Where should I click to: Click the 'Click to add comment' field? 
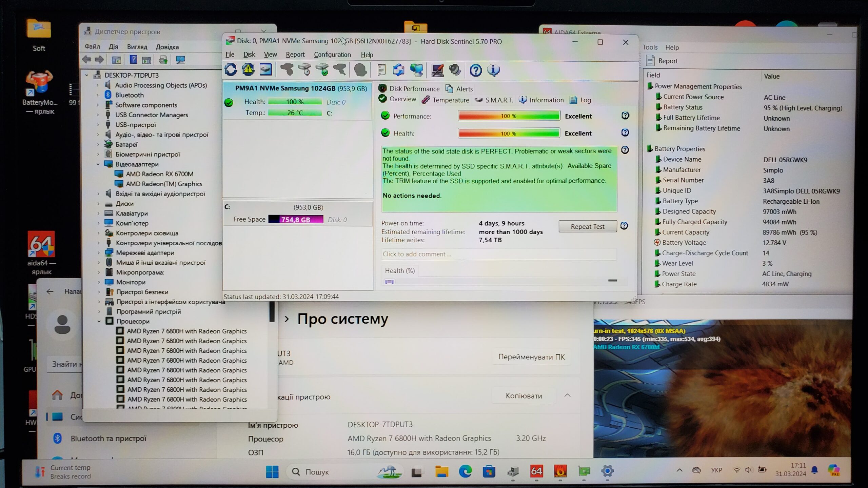pos(498,254)
